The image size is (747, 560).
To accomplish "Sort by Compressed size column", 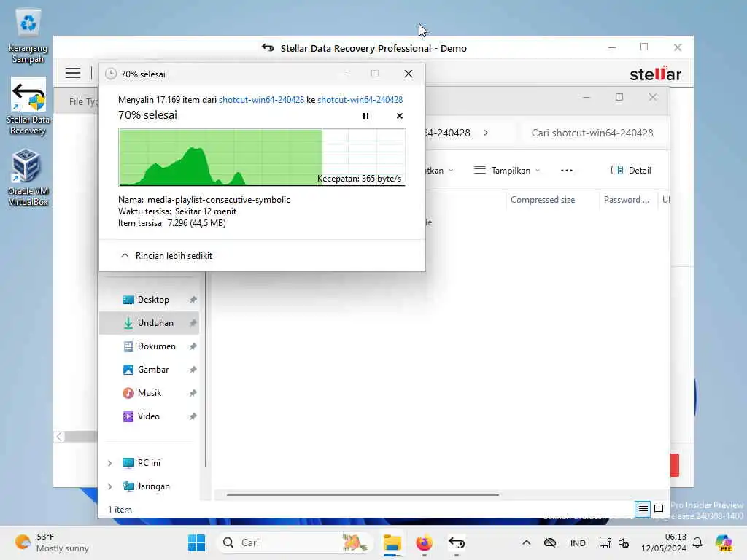I will (543, 200).
